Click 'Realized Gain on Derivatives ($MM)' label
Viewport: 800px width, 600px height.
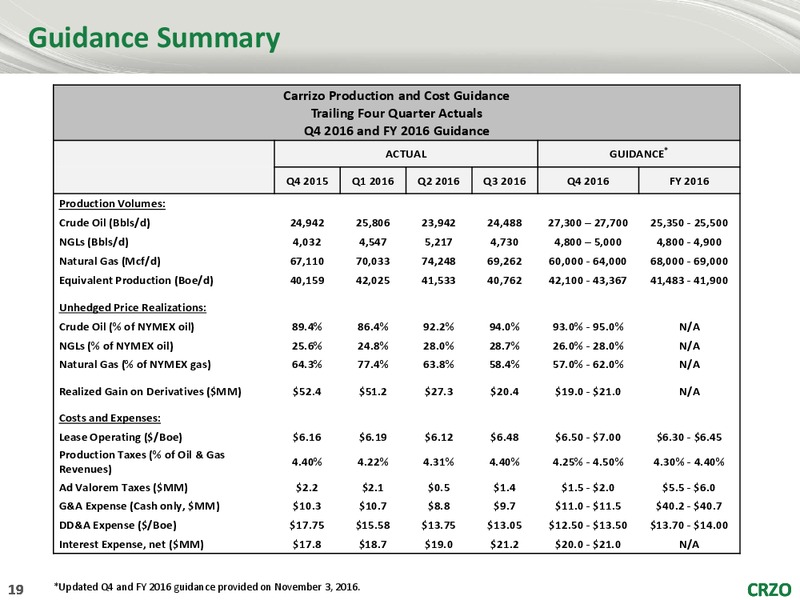(x=150, y=392)
